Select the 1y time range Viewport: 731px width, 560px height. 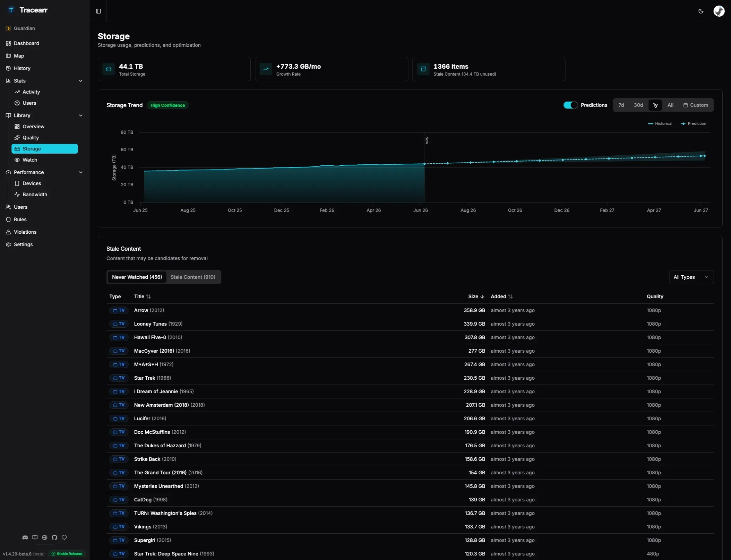tap(655, 105)
